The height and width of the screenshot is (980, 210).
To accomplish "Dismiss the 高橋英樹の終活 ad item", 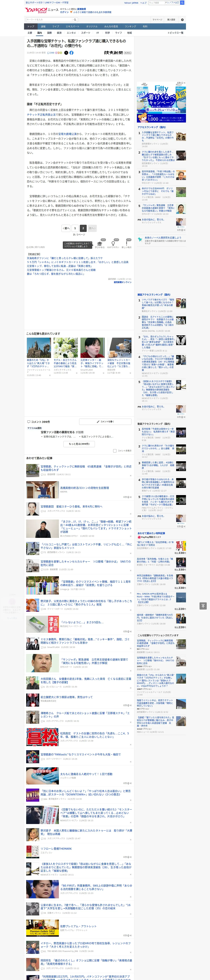I will click(130, 497).
